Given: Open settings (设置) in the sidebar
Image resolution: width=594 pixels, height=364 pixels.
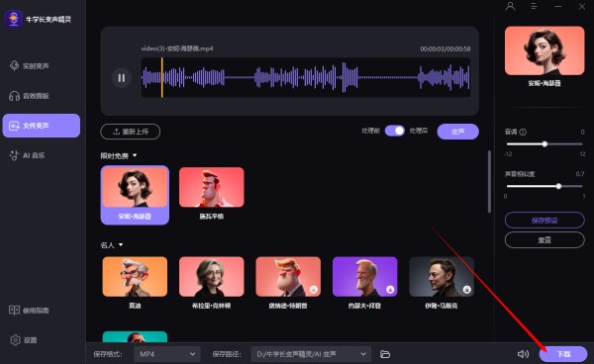Looking at the screenshot, I should [24, 340].
